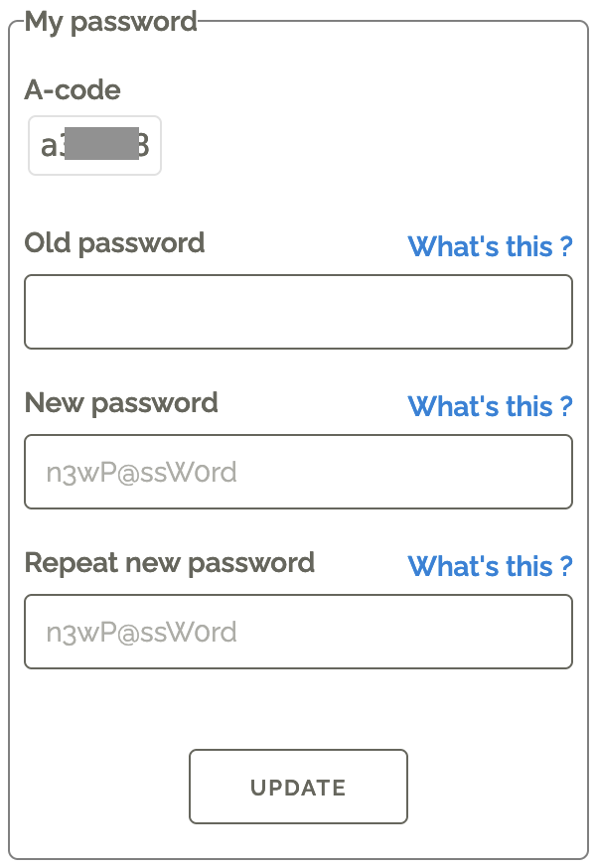
Task: Click the last What's this question mark link
Action: (491, 566)
